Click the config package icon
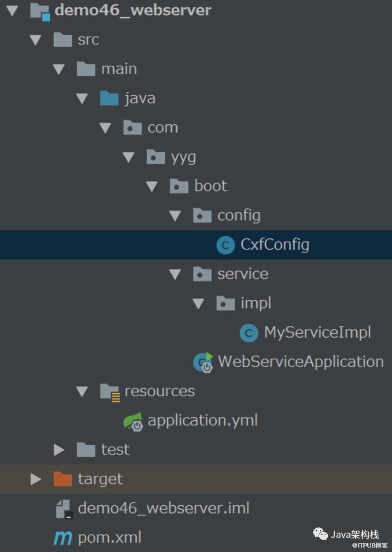The width and height of the screenshot is (392, 552). pos(202,215)
